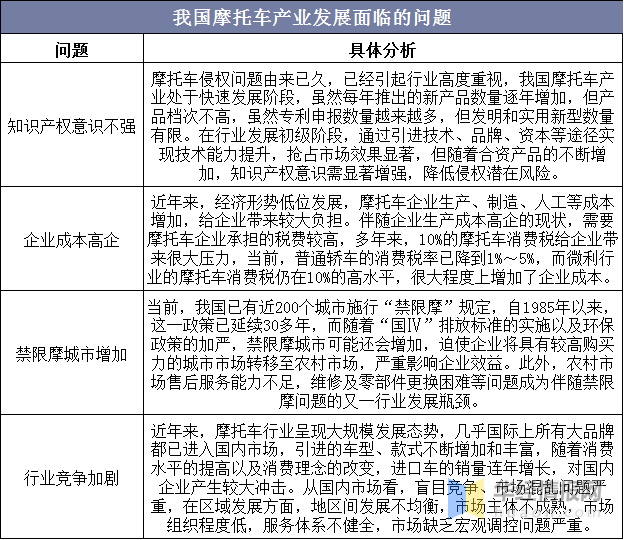Select the cell 禁限摩城市增加

click(72, 354)
